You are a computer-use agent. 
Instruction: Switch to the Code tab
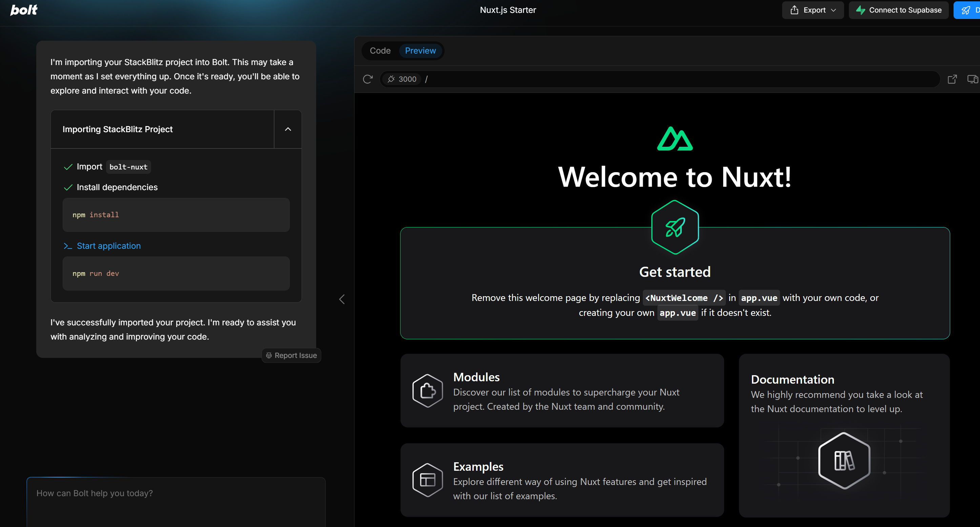click(380, 50)
